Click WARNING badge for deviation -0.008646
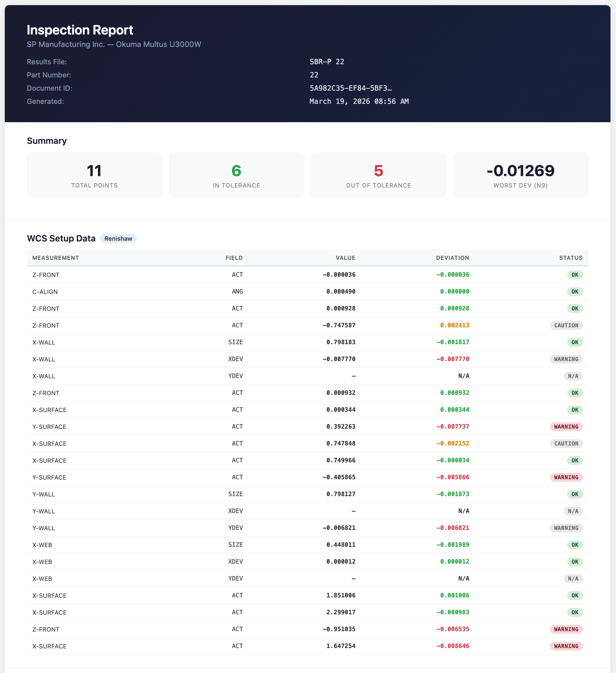The height and width of the screenshot is (673, 616). (566, 646)
